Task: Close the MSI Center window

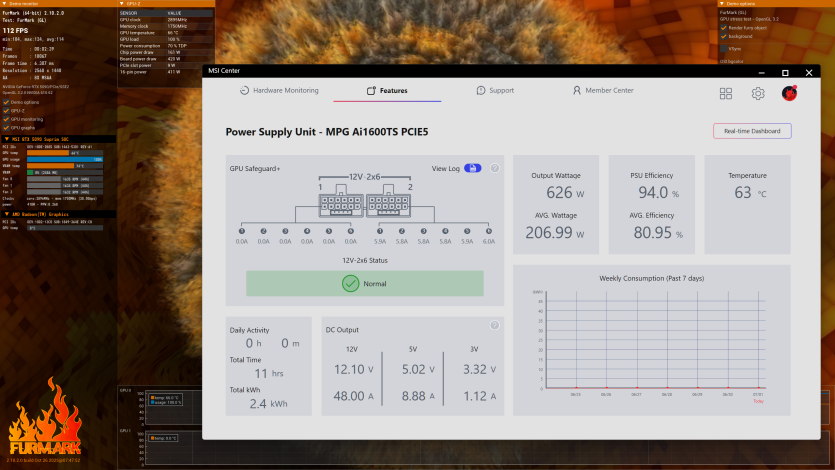Action: click(809, 72)
